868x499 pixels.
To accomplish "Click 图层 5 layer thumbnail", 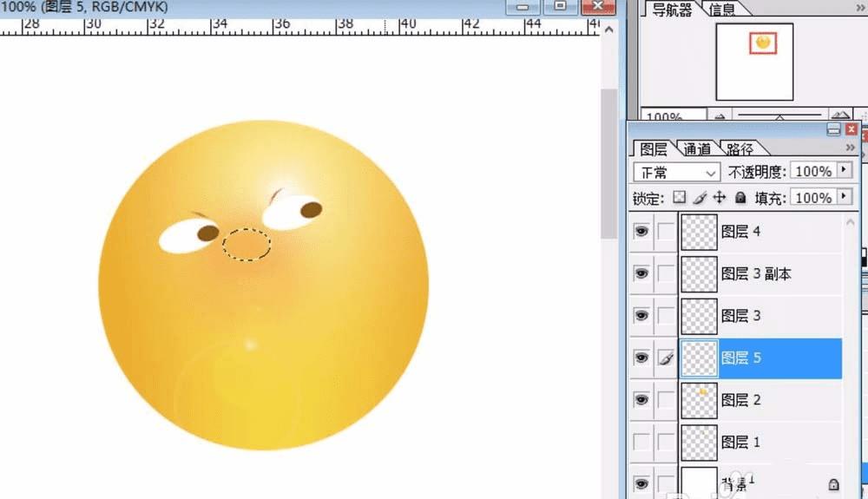I will tap(699, 358).
